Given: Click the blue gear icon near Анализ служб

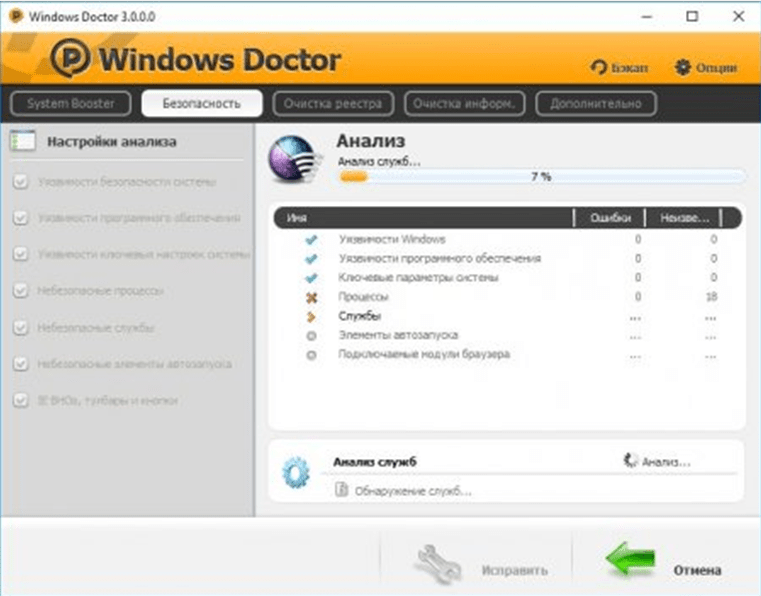Looking at the screenshot, I should tap(296, 472).
